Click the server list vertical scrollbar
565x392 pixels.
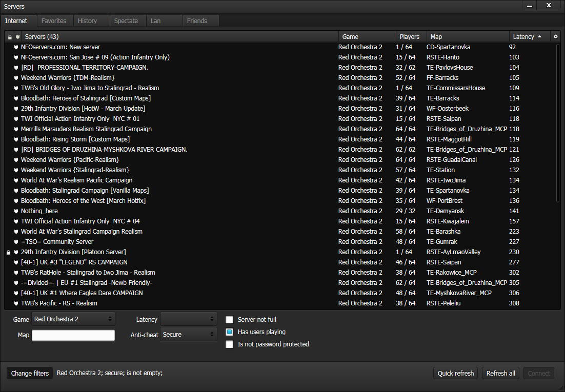[x=558, y=123]
